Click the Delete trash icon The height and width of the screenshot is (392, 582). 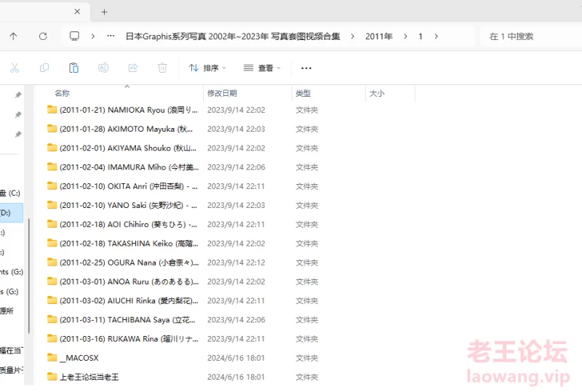[162, 68]
